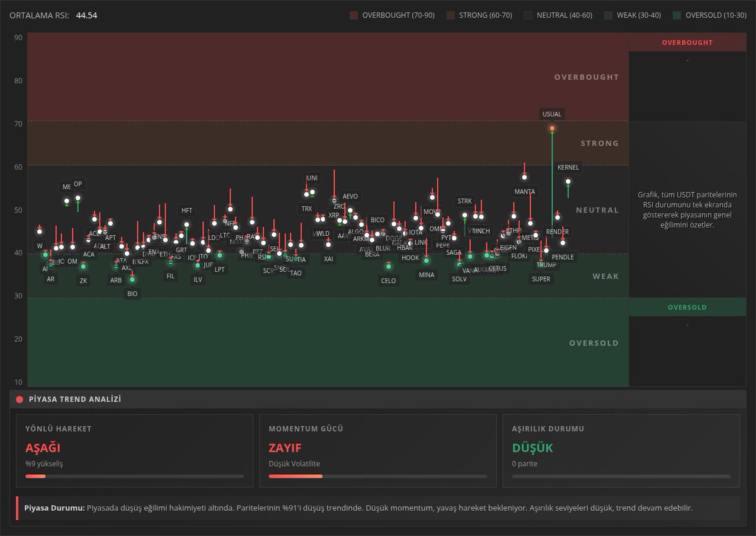This screenshot has height=536, width=756.
Task: Click the '%9 yükseliş' text
Action: [44, 463]
